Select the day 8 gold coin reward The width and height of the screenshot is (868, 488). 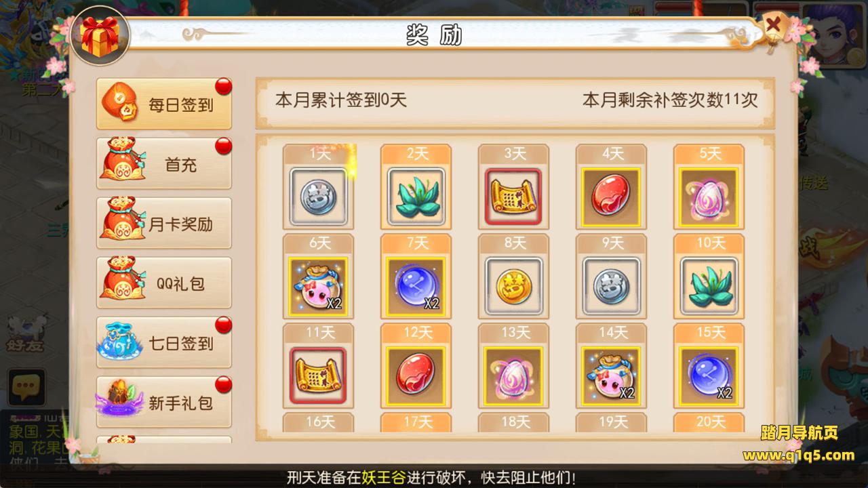coord(513,286)
